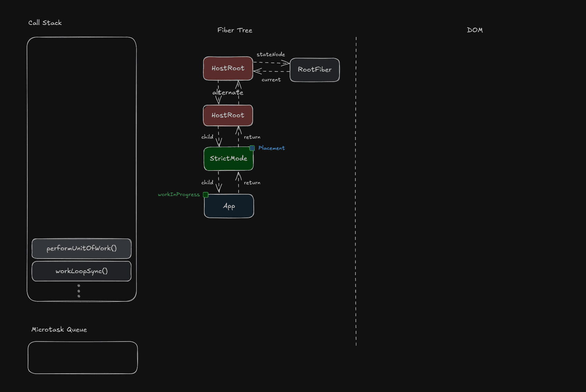Select the workLoopSync() stack frame
Viewport: 586px width, 392px height.
pos(82,271)
